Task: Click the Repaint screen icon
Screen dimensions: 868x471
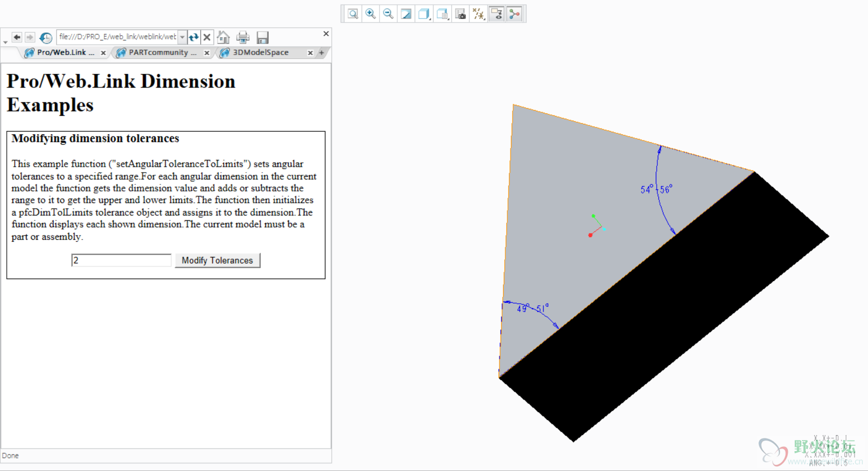Action: click(x=406, y=14)
